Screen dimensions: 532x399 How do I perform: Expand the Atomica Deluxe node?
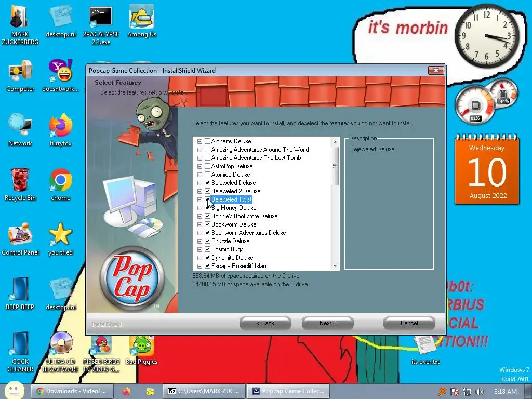200,175
